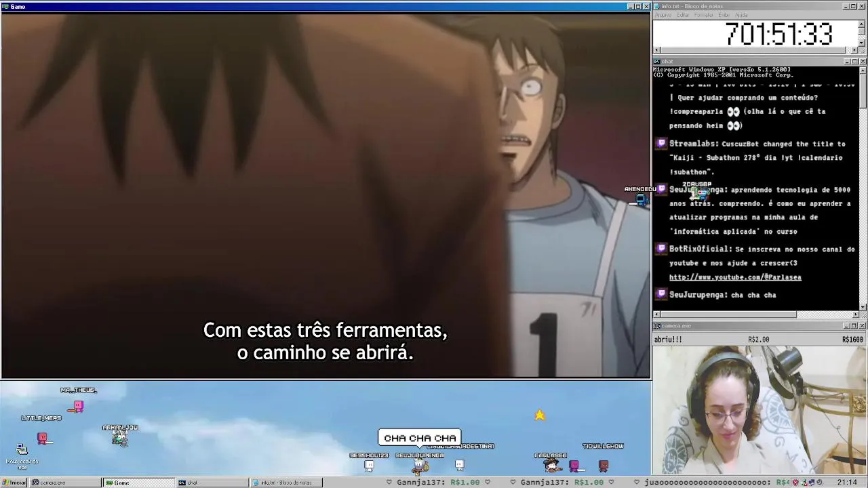The width and height of the screenshot is (868, 488).
Task: Click notepad vertical scrollbar down arrow
Action: (x=862, y=43)
